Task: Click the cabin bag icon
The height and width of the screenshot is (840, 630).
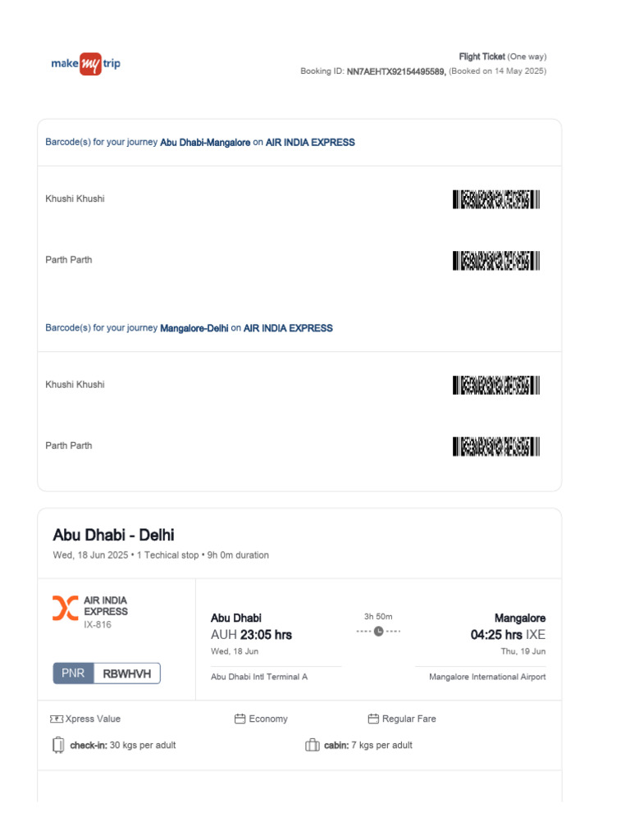Action: (312, 746)
